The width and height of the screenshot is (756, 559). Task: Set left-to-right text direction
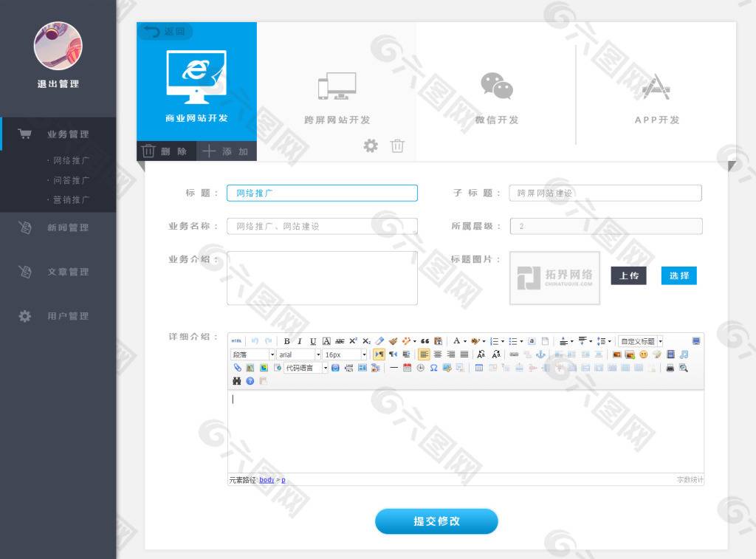[x=379, y=354]
